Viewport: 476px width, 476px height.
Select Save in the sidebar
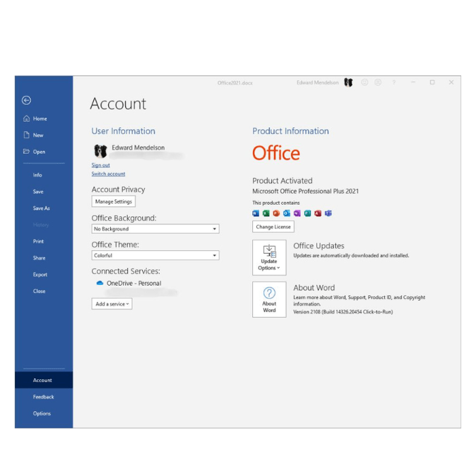pyautogui.click(x=38, y=192)
